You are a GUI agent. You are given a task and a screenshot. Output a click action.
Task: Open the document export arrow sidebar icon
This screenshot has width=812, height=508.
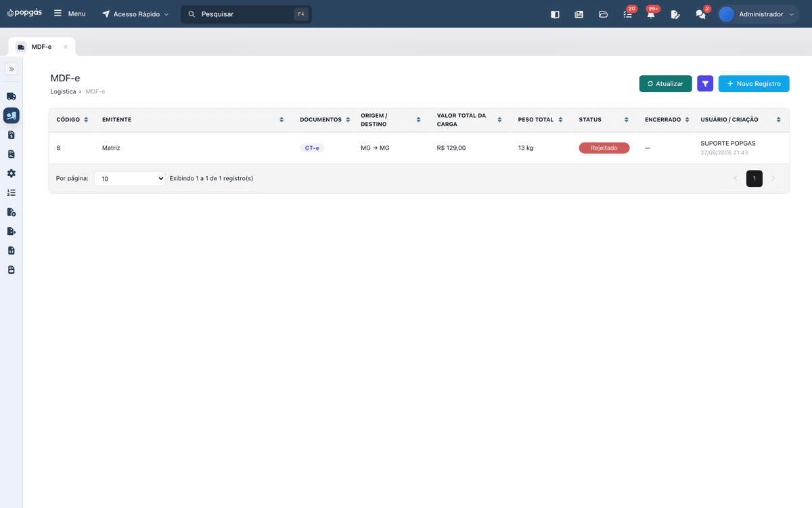[x=12, y=231]
